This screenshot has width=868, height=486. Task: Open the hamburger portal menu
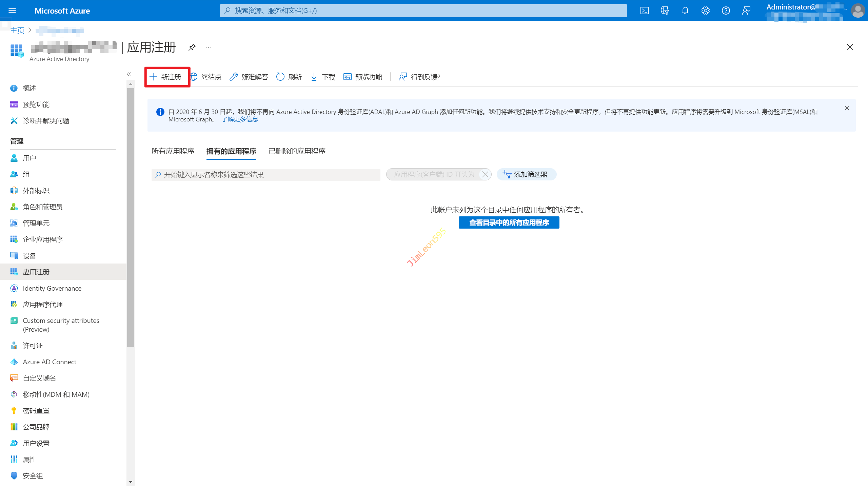(12, 11)
